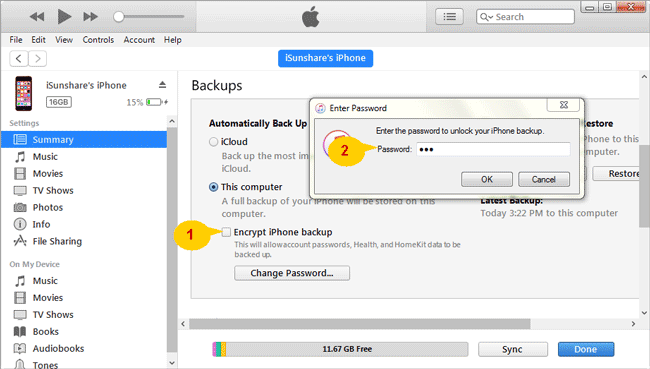Click the storage capacity bar

tap(340, 349)
